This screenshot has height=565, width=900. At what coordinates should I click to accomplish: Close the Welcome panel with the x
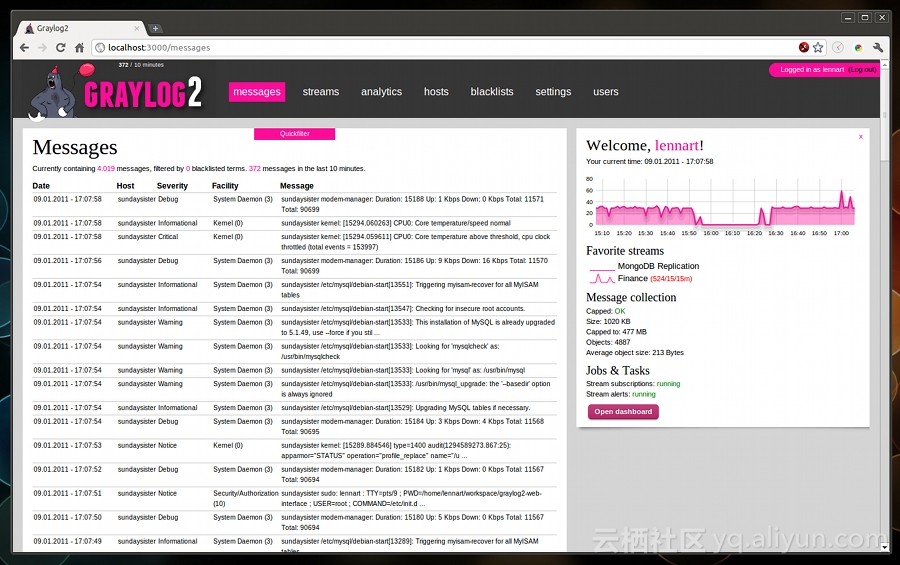(860, 136)
